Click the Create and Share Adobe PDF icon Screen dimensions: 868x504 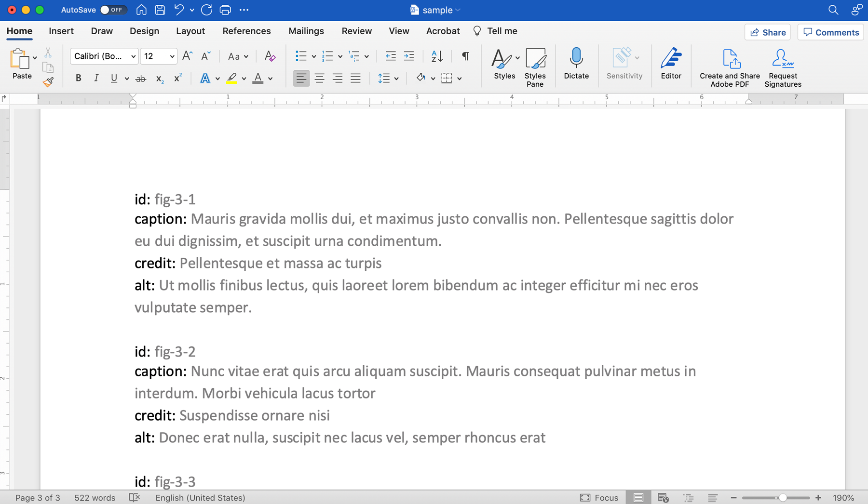coord(730,59)
